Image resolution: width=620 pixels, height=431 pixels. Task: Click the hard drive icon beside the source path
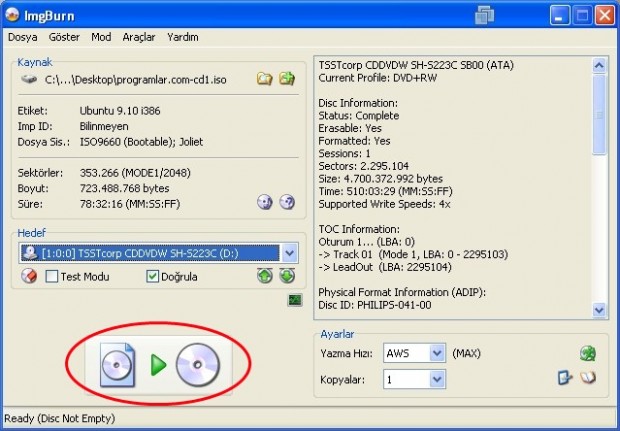tap(29, 79)
